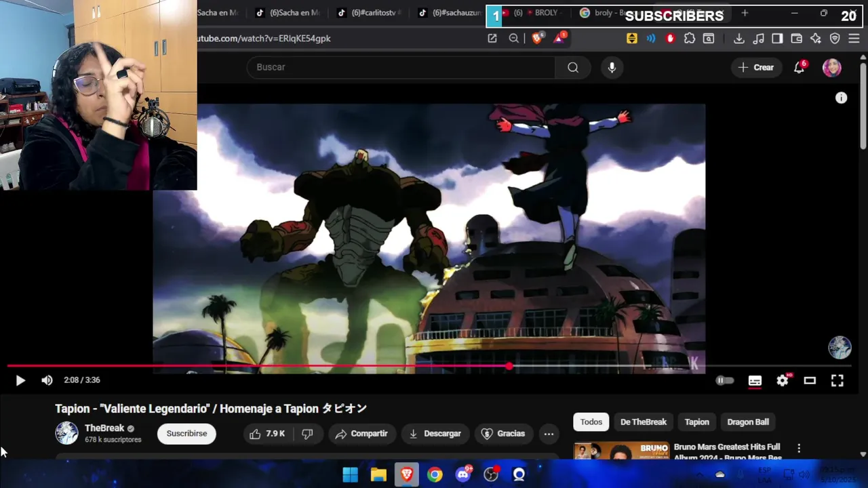The width and height of the screenshot is (868, 488).
Task: Open the browser hamburger menu
Action: click(854, 39)
